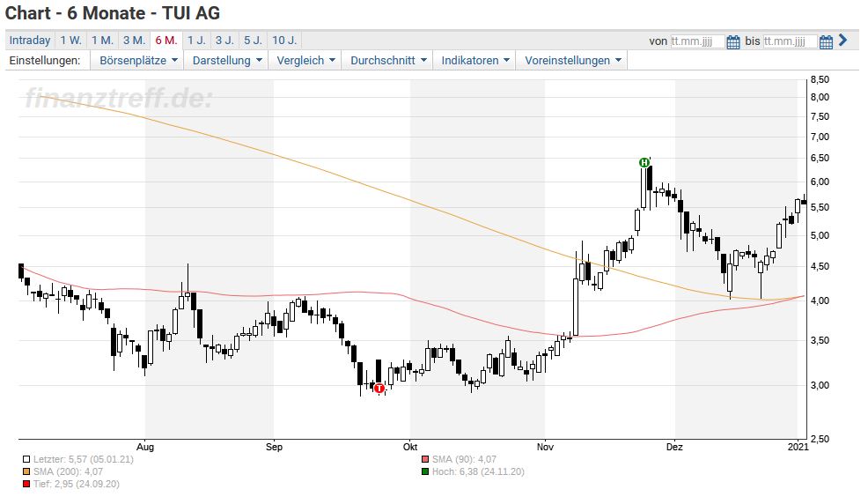Screen dimensions: 868x497
Task: Click the 'Aug' x-axis label
Action: [145, 447]
